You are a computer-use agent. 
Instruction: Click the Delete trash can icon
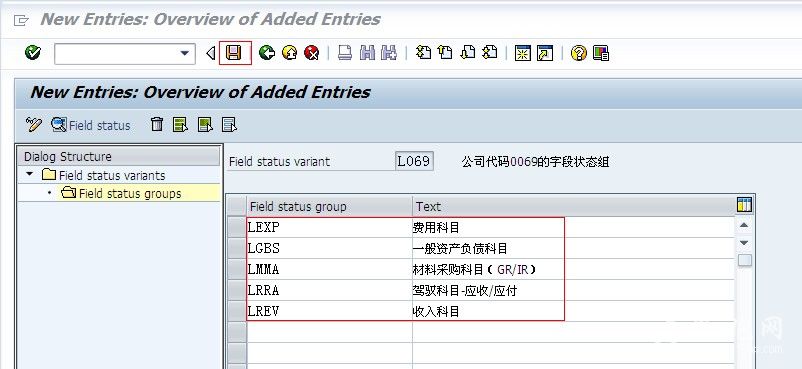157,124
